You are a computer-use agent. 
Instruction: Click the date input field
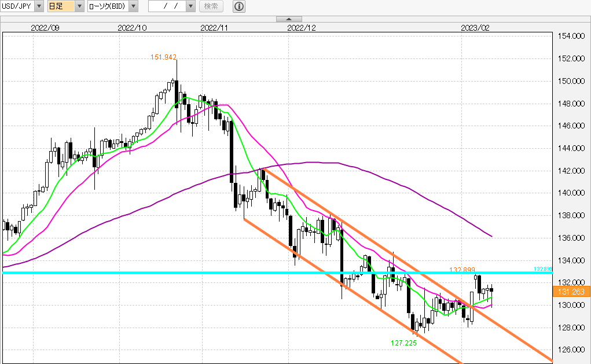click(x=167, y=6)
